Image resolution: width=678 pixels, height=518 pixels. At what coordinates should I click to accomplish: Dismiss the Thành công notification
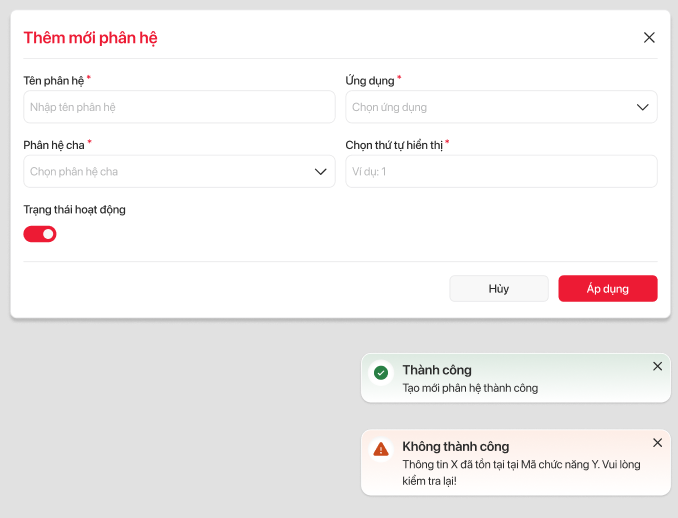657,366
